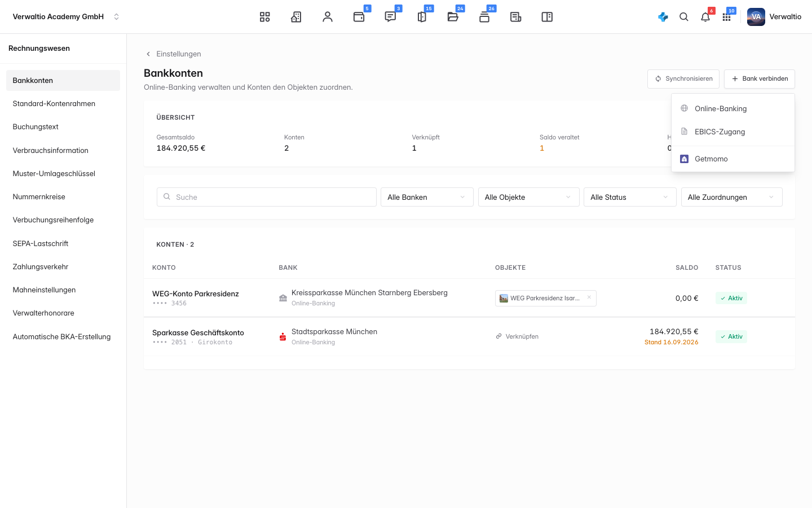Toggle the side panel layout icon
Image resolution: width=812 pixels, height=508 pixels.
tap(547, 17)
